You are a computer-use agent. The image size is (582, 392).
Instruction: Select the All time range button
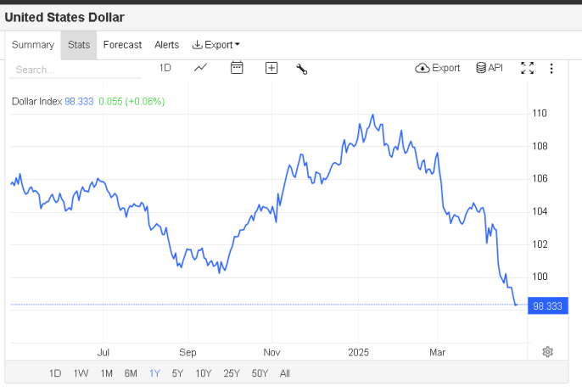tap(284, 372)
